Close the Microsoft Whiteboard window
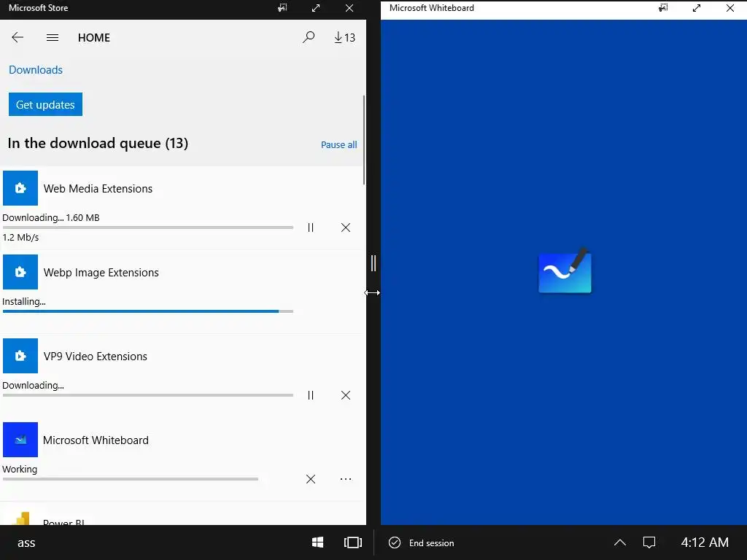Image resolution: width=747 pixels, height=560 pixels. pyautogui.click(x=729, y=8)
